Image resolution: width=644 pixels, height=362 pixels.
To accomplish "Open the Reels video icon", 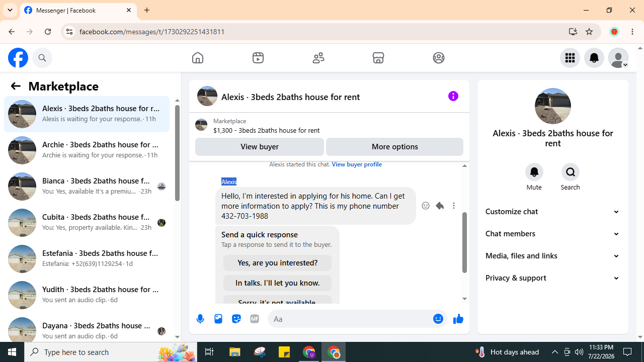I will click(x=258, y=58).
